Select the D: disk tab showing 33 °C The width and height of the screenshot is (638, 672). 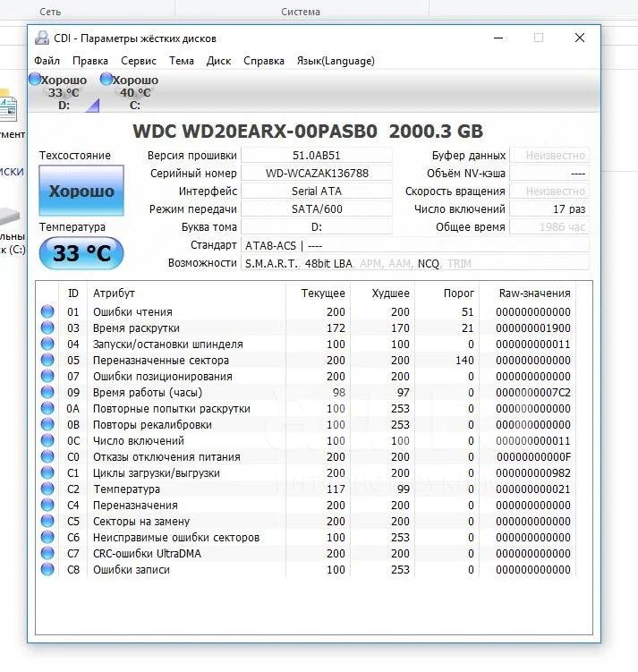[64, 92]
